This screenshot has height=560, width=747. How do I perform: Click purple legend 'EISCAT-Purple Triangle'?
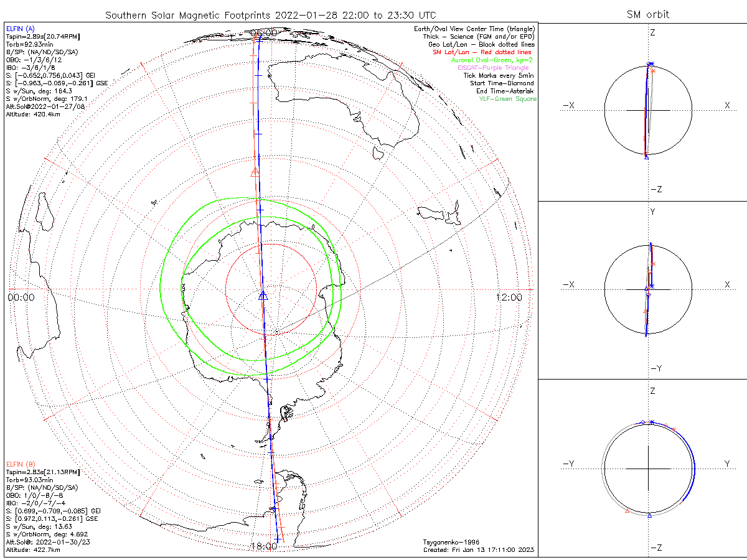(x=494, y=68)
